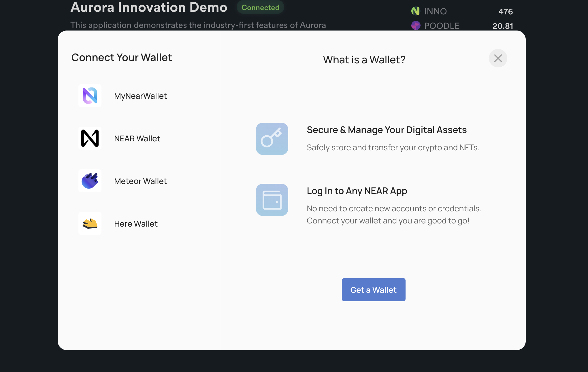Click the MyNearWallet logo icon
This screenshot has width=588, height=372.
[90, 96]
